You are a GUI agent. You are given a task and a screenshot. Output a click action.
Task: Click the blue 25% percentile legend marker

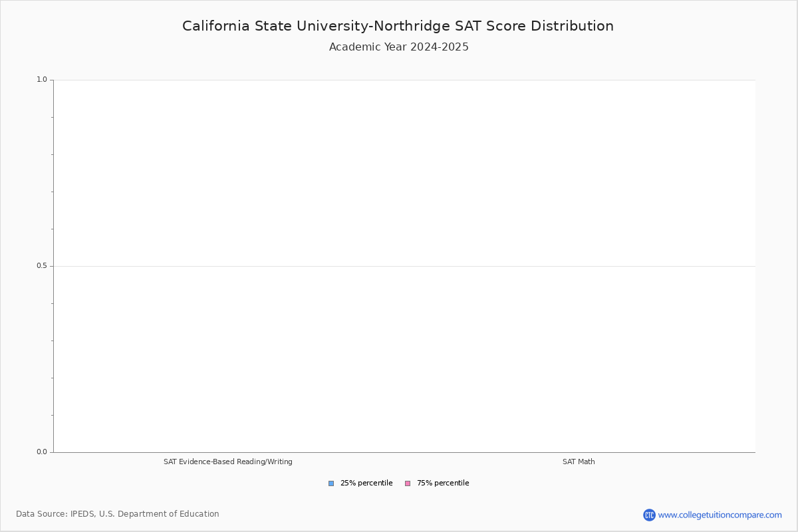(331, 483)
